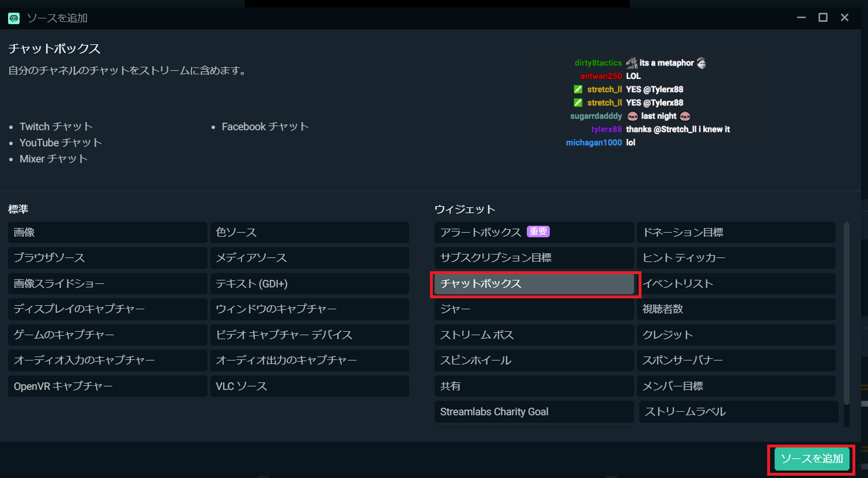This screenshot has height=478, width=868.
Task: Click the Mixer チャット list entry
Action: coord(54,158)
